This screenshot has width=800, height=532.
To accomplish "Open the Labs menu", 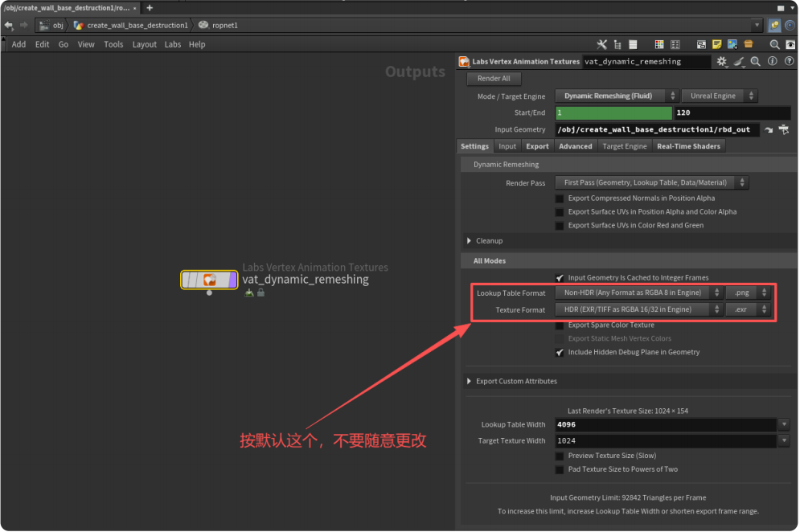I will [173, 44].
